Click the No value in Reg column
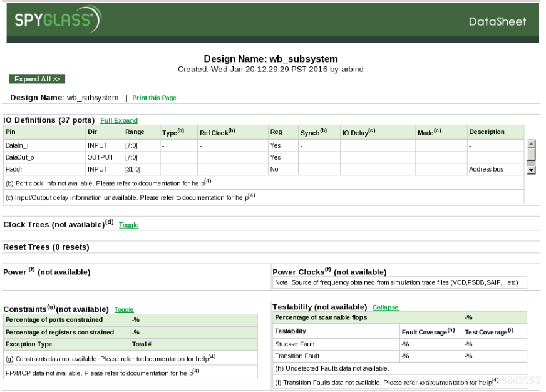Viewport: 546px width, 392px height. (283, 169)
